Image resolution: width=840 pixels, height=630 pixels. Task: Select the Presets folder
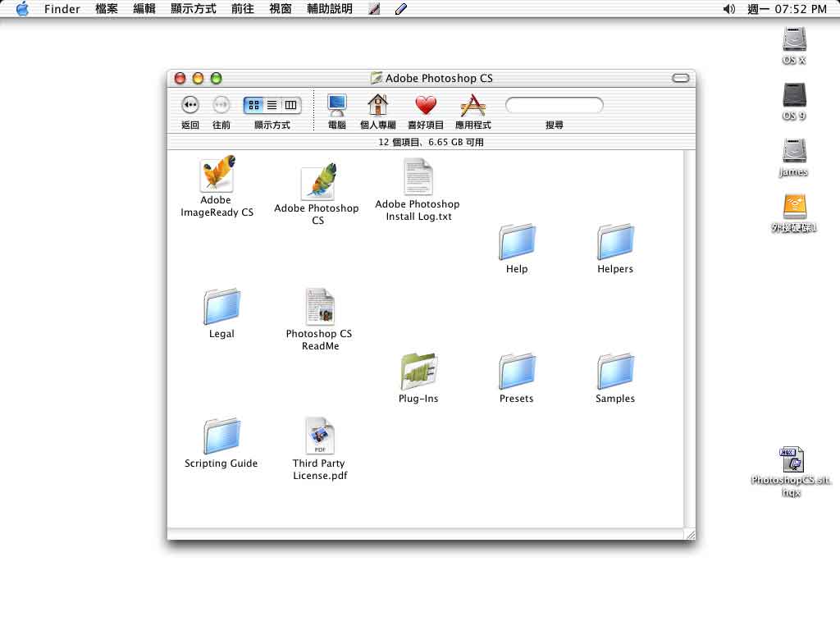[517, 372]
